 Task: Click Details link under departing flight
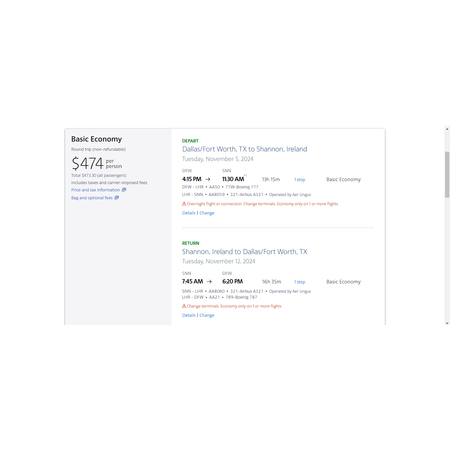[189, 213]
